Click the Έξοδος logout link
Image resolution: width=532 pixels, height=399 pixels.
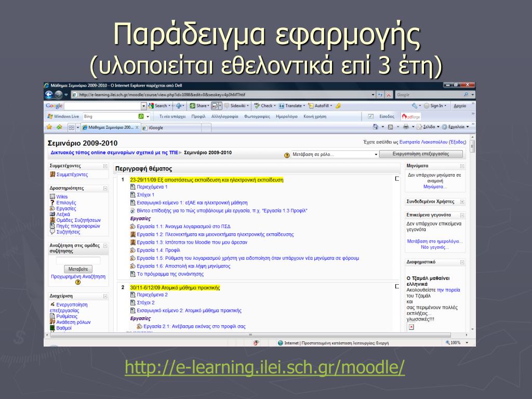(457, 142)
